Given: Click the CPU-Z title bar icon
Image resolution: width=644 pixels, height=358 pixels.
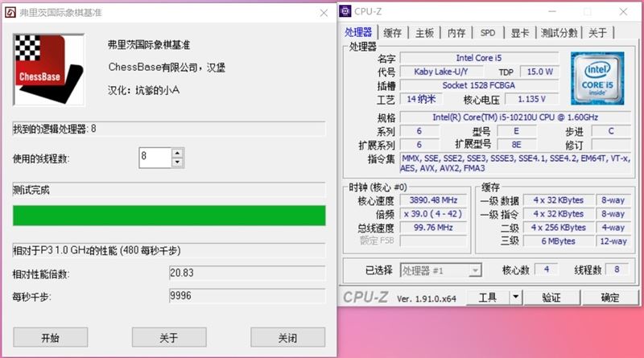Looking at the screenshot, I should [x=345, y=11].
